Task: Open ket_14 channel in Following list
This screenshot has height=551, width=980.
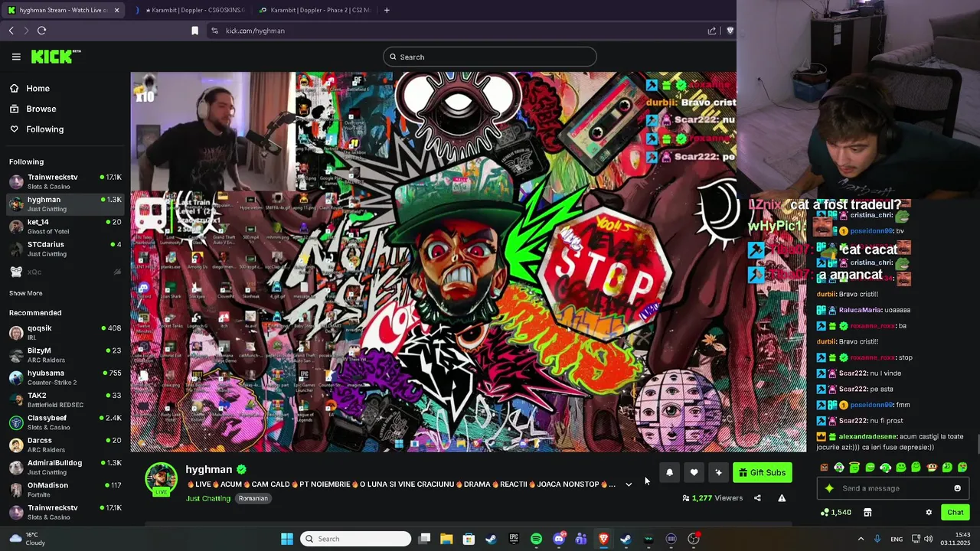Action: [64, 227]
